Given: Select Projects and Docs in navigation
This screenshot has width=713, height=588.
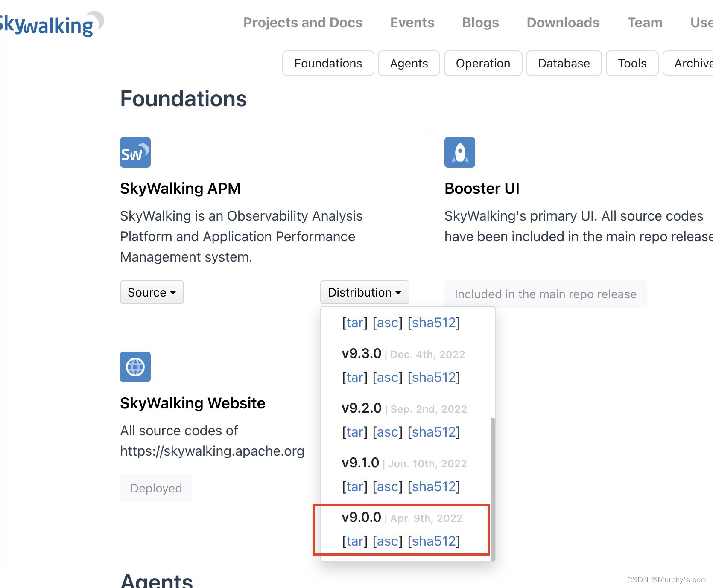Looking at the screenshot, I should click(x=303, y=23).
